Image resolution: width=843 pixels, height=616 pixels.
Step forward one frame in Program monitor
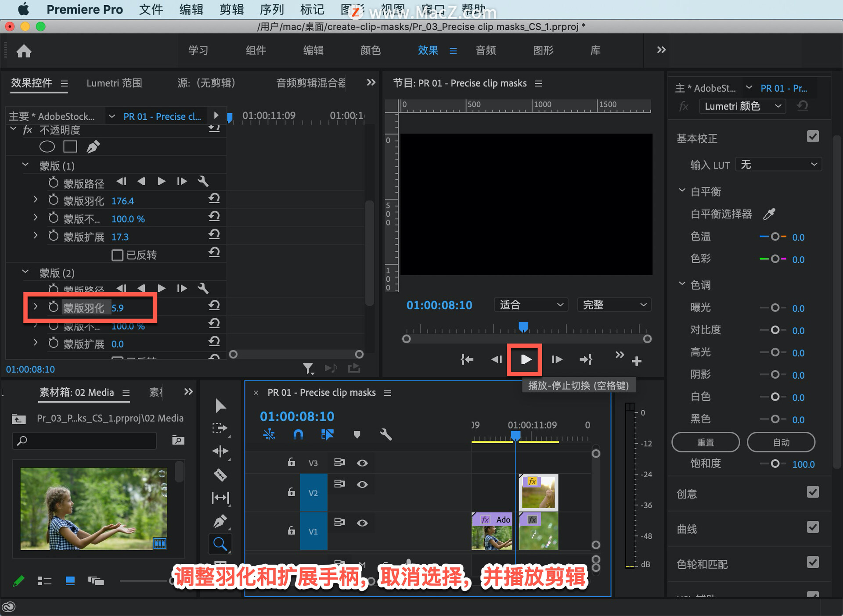pos(557,360)
